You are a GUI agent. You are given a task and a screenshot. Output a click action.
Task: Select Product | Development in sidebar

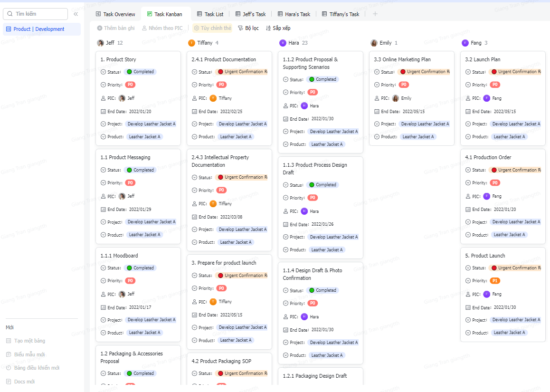[x=42, y=29]
